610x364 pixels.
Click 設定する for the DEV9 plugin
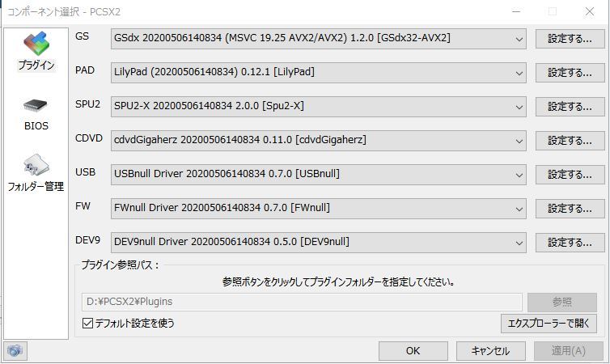[570, 243]
